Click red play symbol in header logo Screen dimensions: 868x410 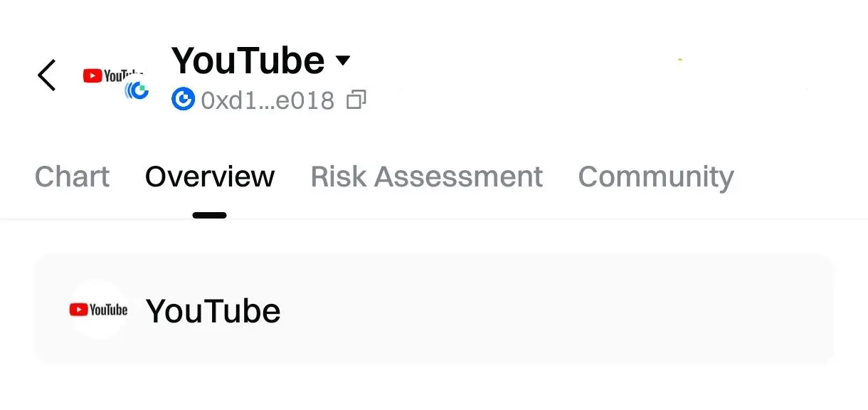pos(92,75)
